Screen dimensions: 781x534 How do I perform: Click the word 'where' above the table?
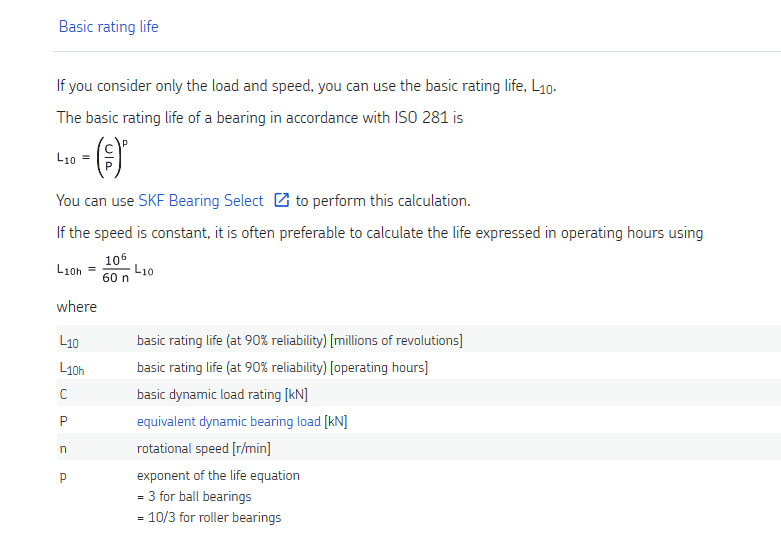[77, 307]
